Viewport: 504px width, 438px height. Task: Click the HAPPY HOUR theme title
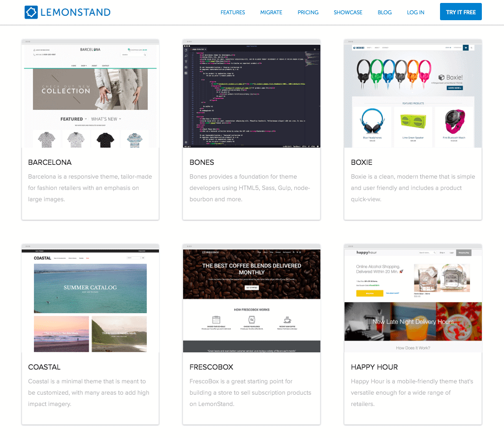point(375,367)
